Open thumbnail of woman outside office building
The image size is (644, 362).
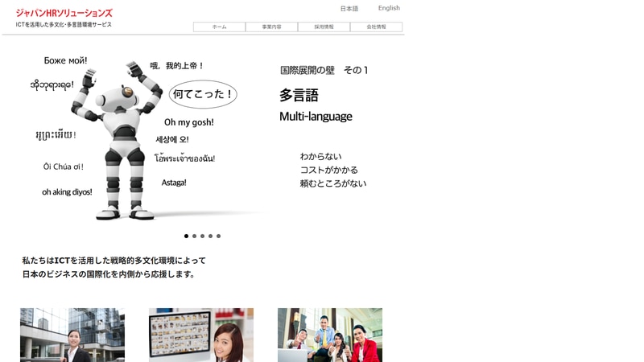coord(72,335)
